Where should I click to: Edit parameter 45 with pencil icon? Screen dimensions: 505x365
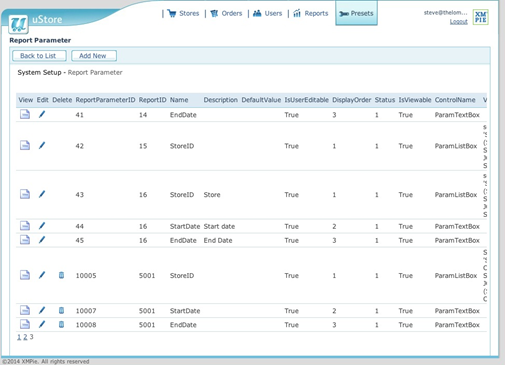[42, 240]
